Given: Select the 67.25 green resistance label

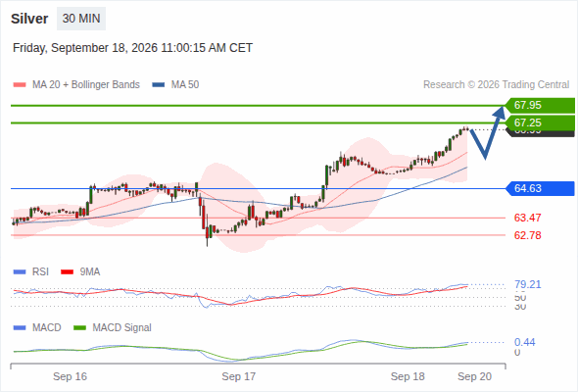Looking at the screenshot, I should [540, 122].
